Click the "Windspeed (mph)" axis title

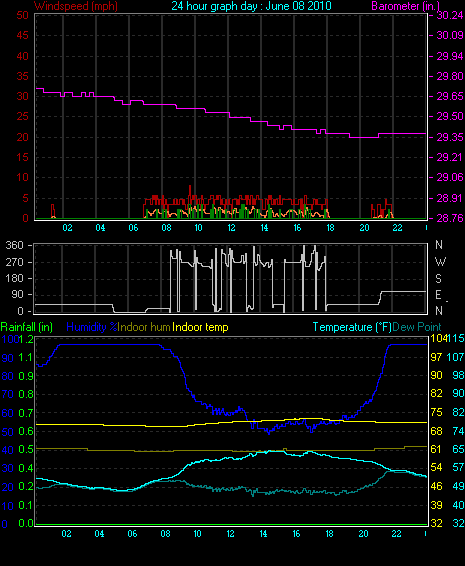pyautogui.click(x=76, y=6)
